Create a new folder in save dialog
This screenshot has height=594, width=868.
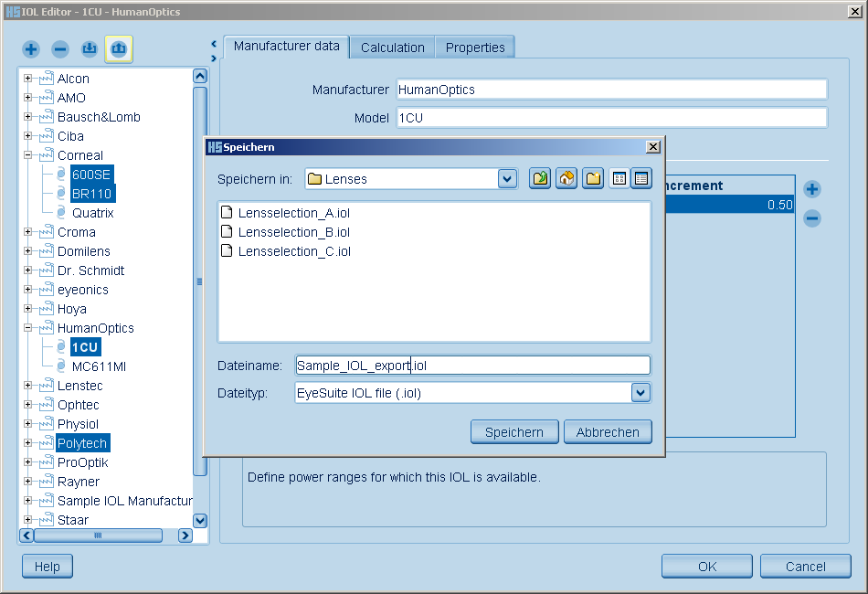click(593, 179)
